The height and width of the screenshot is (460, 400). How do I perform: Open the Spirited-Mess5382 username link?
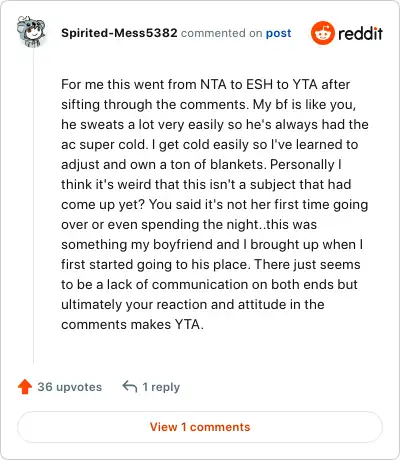tap(119, 33)
